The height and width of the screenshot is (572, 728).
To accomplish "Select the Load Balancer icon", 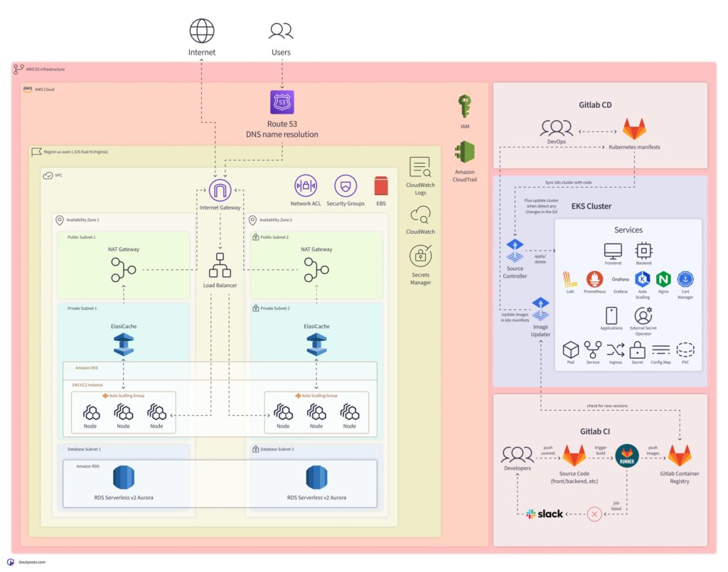I will pyautogui.click(x=220, y=265).
